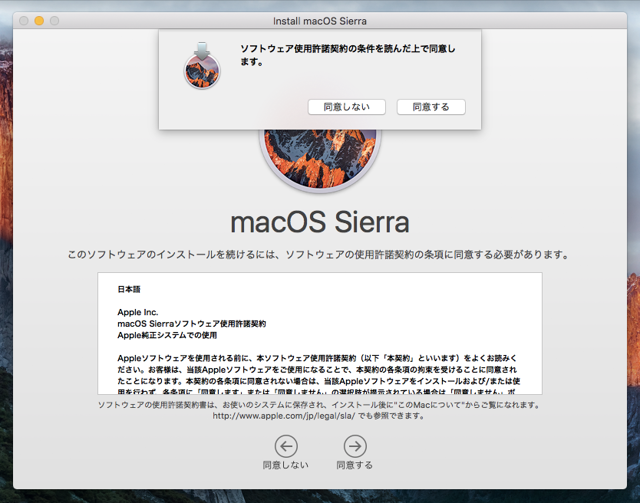
Task: Click macOS Sierraソフトウェア使用許諾契約 line
Action: (x=192, y=324)
